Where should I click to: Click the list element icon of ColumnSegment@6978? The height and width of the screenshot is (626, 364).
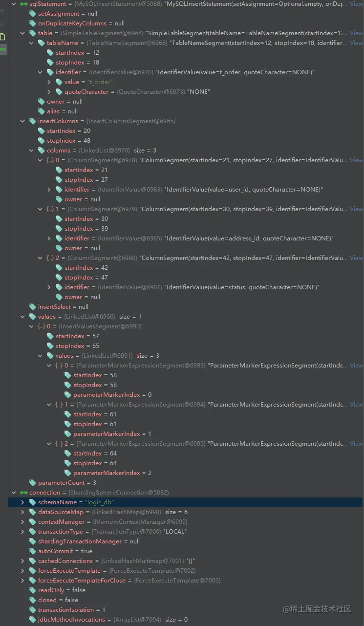[x=50, y=160]
